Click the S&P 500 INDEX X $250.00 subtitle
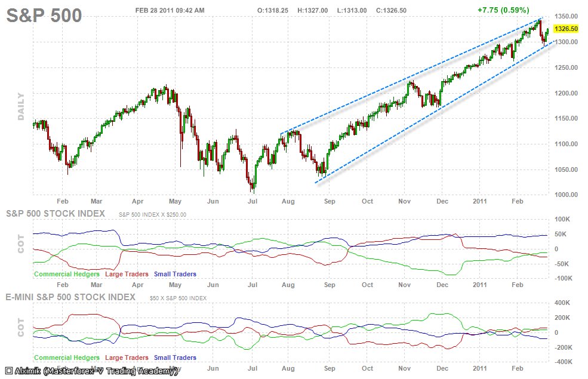 (153, 215)
